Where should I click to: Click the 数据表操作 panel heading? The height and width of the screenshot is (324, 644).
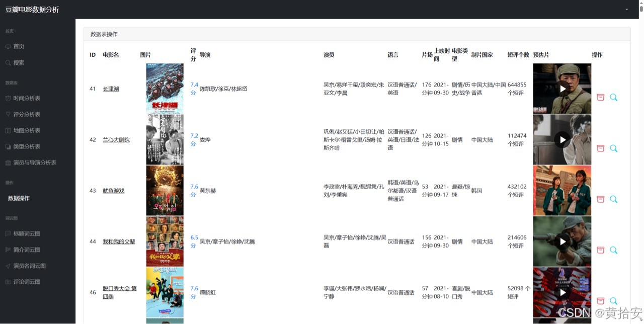[x=104, y=34]
